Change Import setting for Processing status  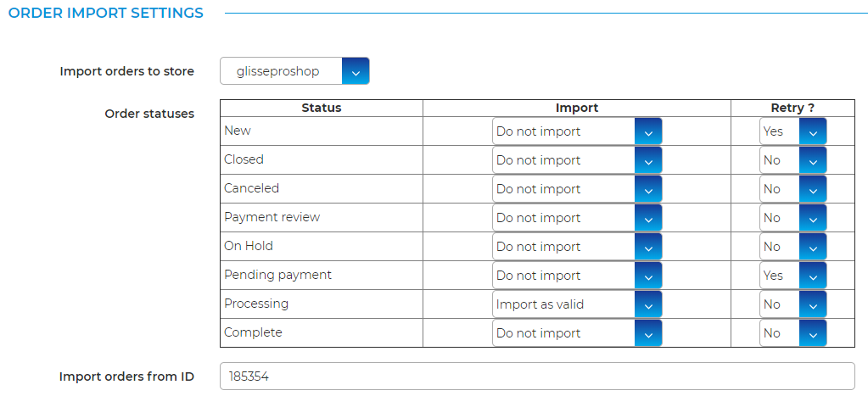tap(577, 304)
